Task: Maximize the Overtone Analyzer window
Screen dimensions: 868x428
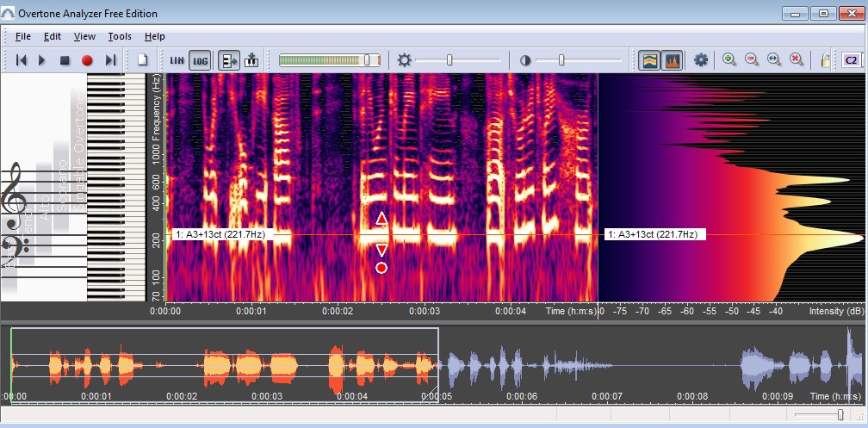Action: tap(823, 13)
